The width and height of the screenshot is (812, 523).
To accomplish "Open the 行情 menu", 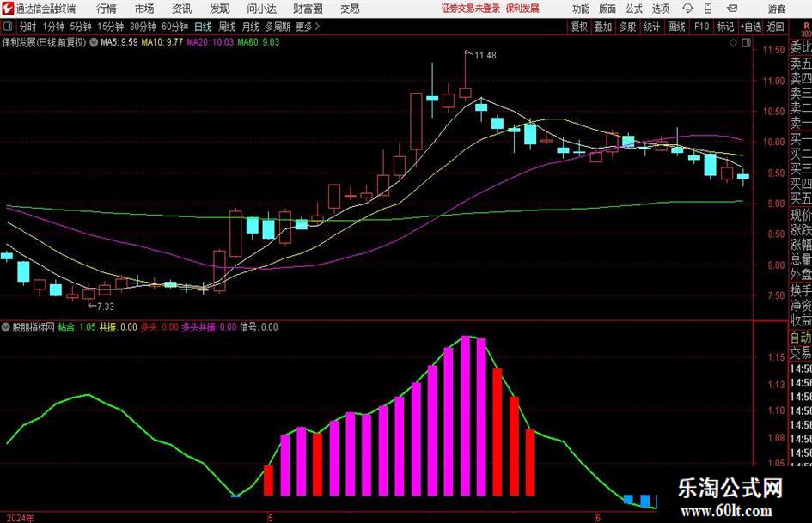I will click(x=107, y=9).
